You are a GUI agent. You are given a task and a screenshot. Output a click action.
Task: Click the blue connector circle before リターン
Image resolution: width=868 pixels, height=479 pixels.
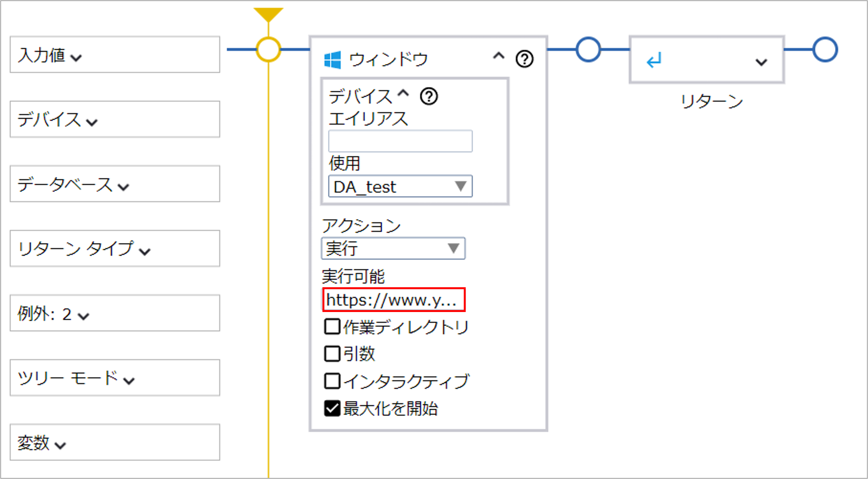pos(588,50)
